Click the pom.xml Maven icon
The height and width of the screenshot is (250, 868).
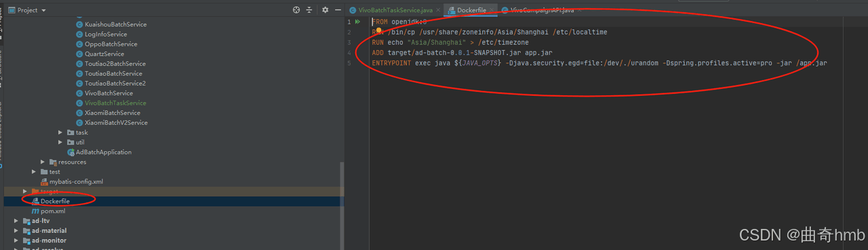click(35, 211)
